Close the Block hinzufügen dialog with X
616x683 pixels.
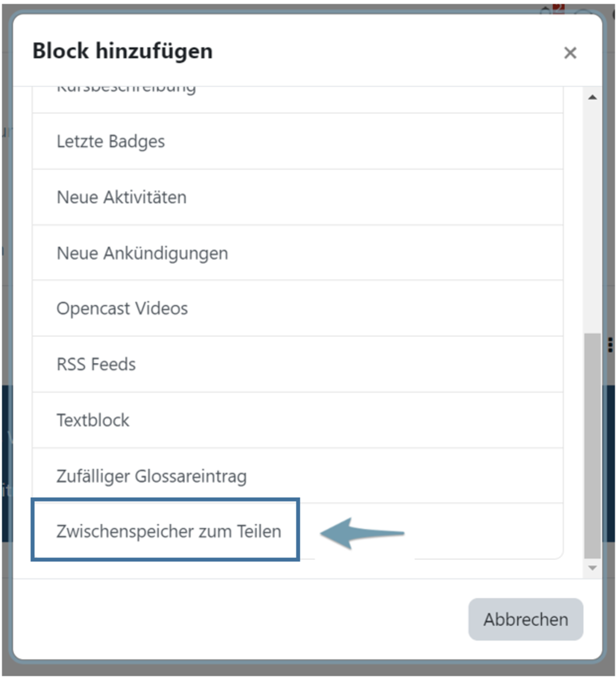click(570, 53)
